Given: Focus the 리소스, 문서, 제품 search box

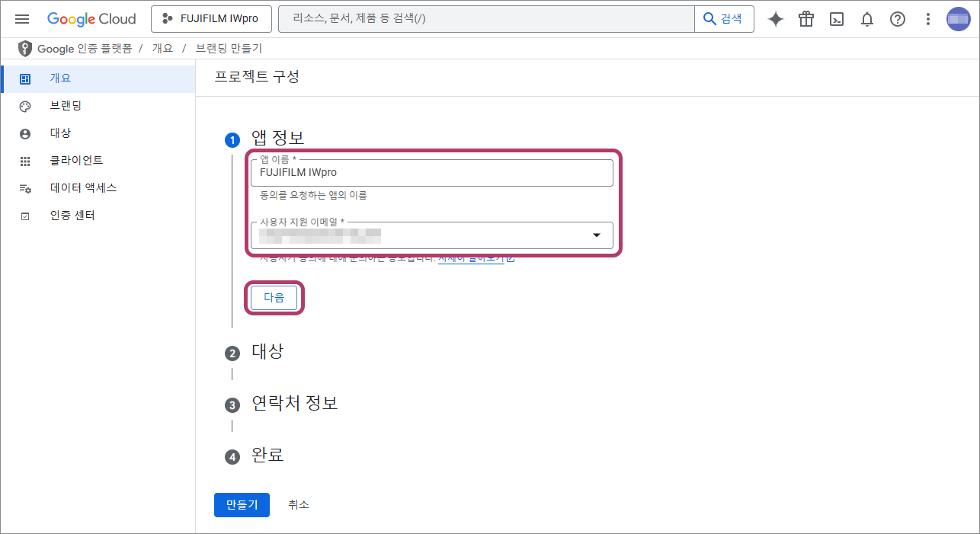Looking at the screenshot, I should 486,19.
